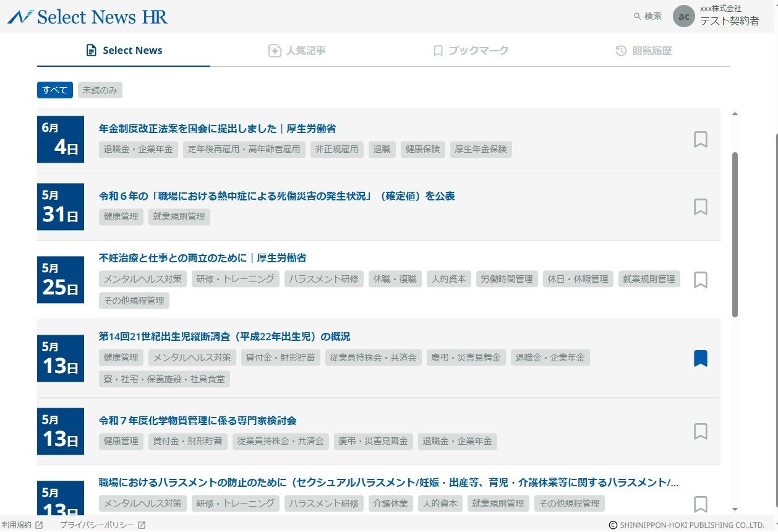The width and height of the screenshot is (778, 532).
Task: Bookmark the 年金制度改正法案 article
Action: [700, 139]
